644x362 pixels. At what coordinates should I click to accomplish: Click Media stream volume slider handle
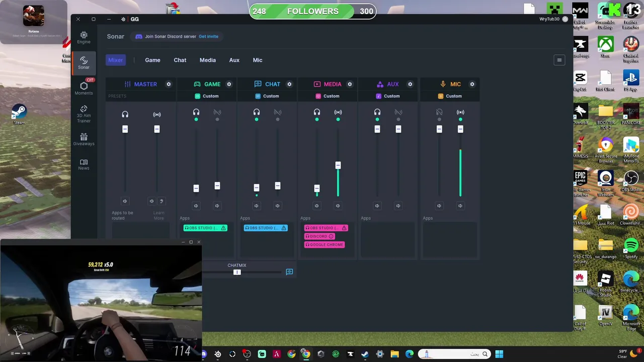click(x=338, y=165)
